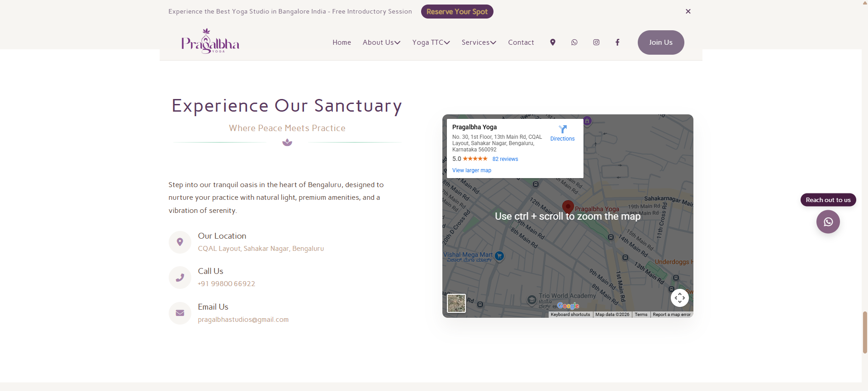Click the Pragalbha Yoga logo
Viewport: 868px width, 391px height.
click(210, 41)
